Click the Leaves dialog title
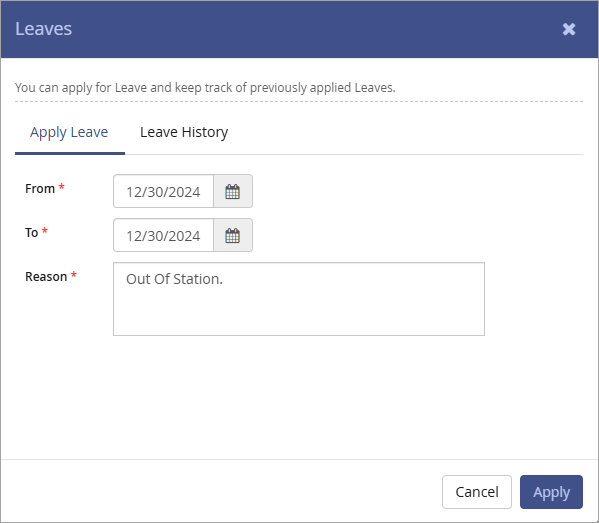This screenshot has width=599, height=523. coord(44,29)
